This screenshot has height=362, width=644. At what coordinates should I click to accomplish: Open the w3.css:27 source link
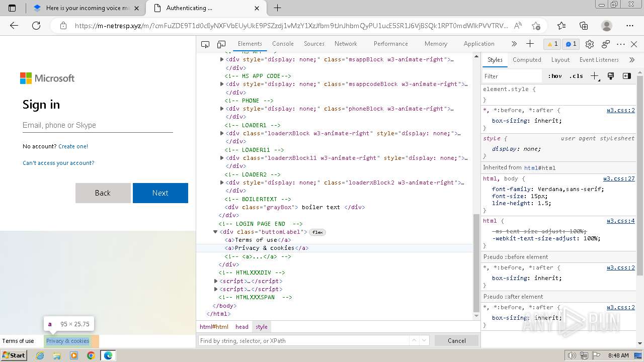(x=619, y=178)
